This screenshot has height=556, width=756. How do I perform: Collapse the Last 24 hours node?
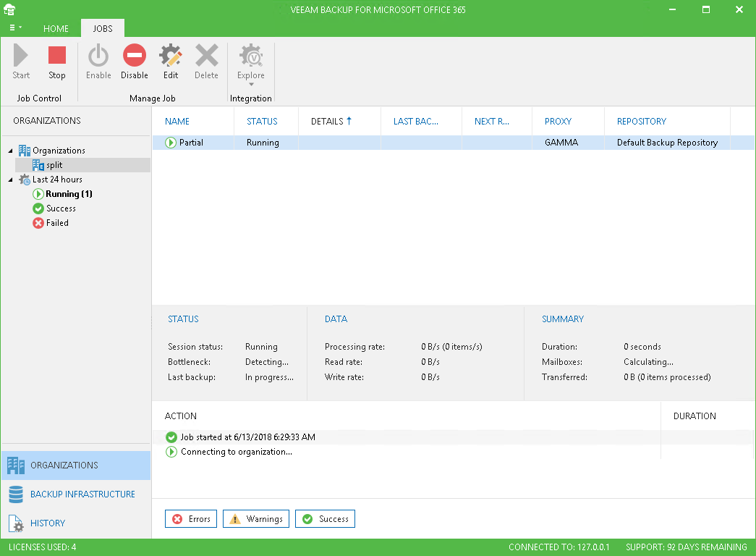[11, 180]
